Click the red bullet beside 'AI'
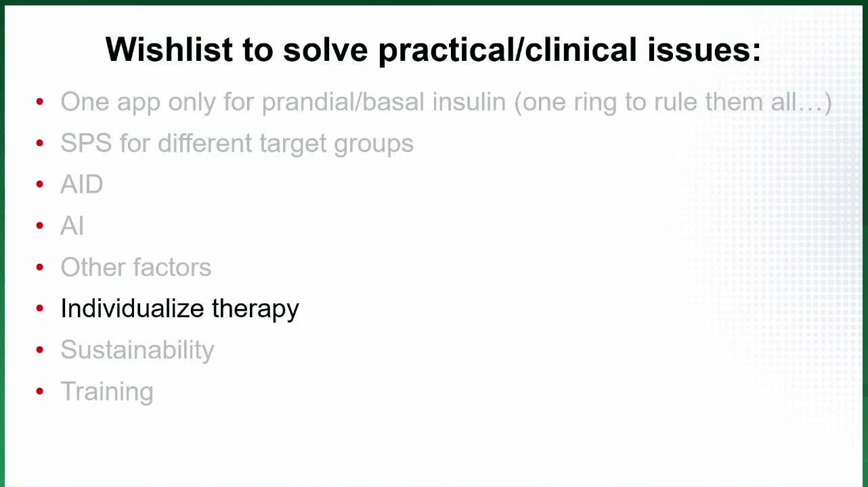Viewport: 868px width, 487px height. [x=40, y=226]
